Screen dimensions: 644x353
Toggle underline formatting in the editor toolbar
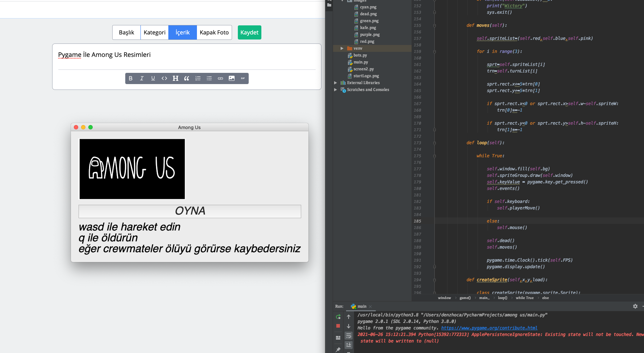point(153,78)
